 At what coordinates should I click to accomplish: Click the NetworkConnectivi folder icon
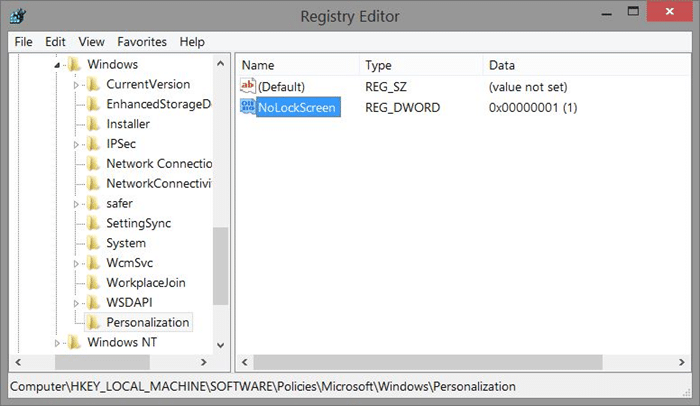[x=93, y=183]
